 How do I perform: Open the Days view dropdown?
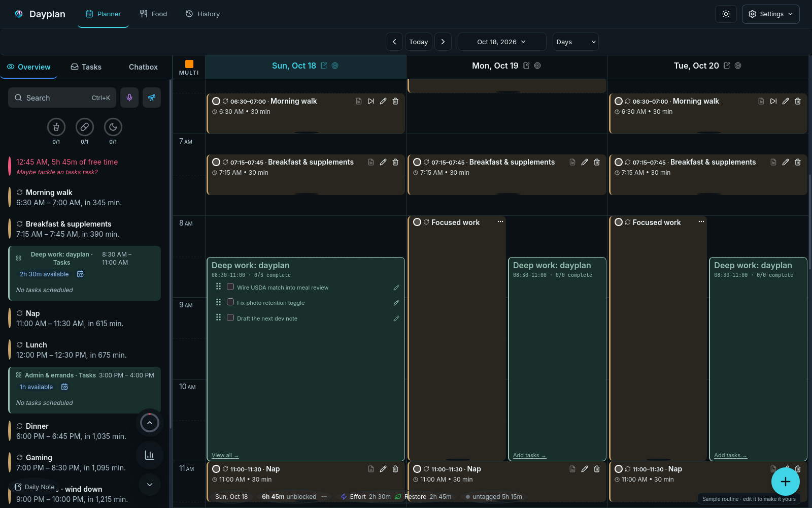tap(576, 42)
